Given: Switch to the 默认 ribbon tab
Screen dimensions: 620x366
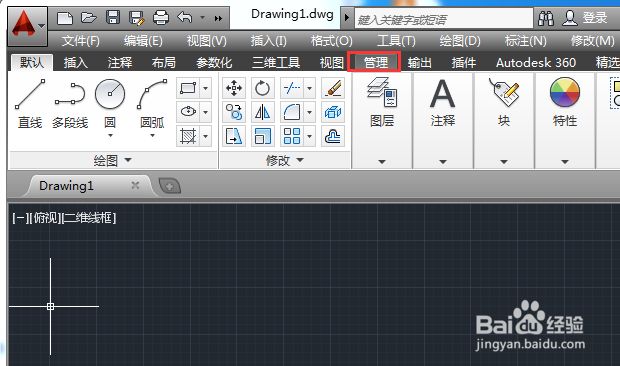Looking at the screenshot, I should pyautogui.click(x=32, y=62).
